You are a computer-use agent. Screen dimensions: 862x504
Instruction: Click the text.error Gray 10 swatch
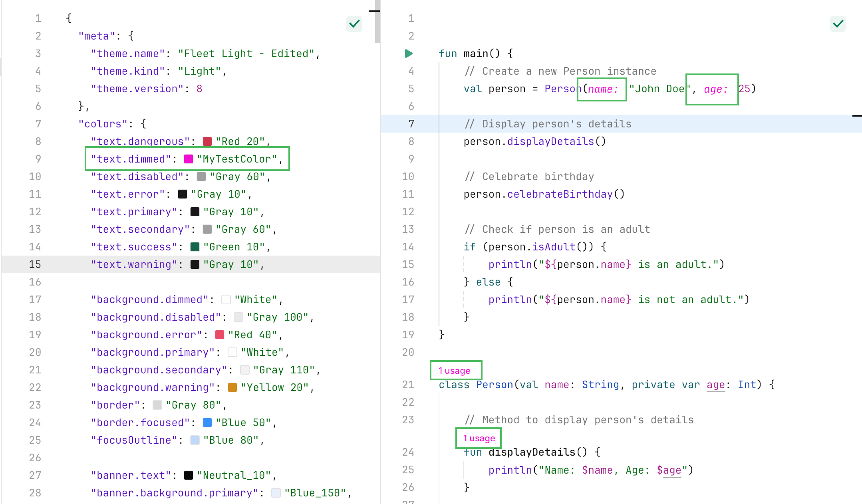183,194
